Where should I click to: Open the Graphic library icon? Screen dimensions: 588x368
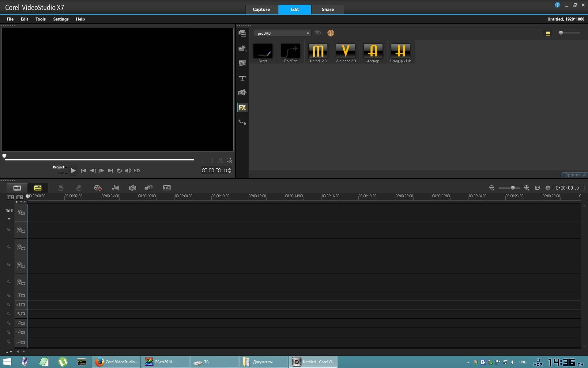(x=242, y=92)
